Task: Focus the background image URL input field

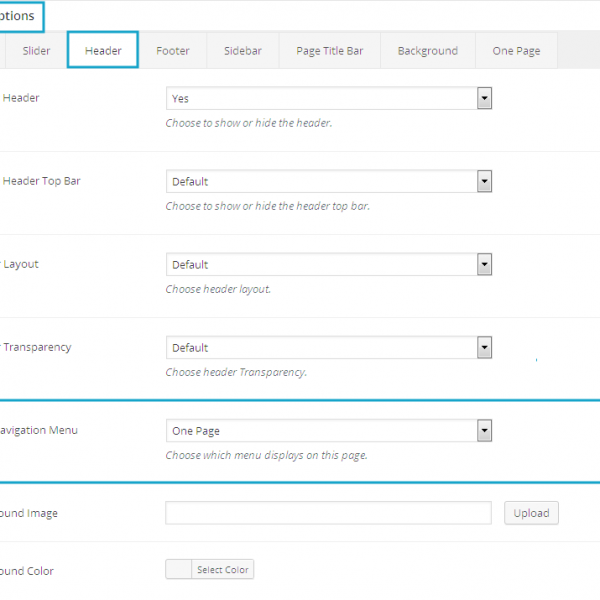Action: (x=328, y=513)
